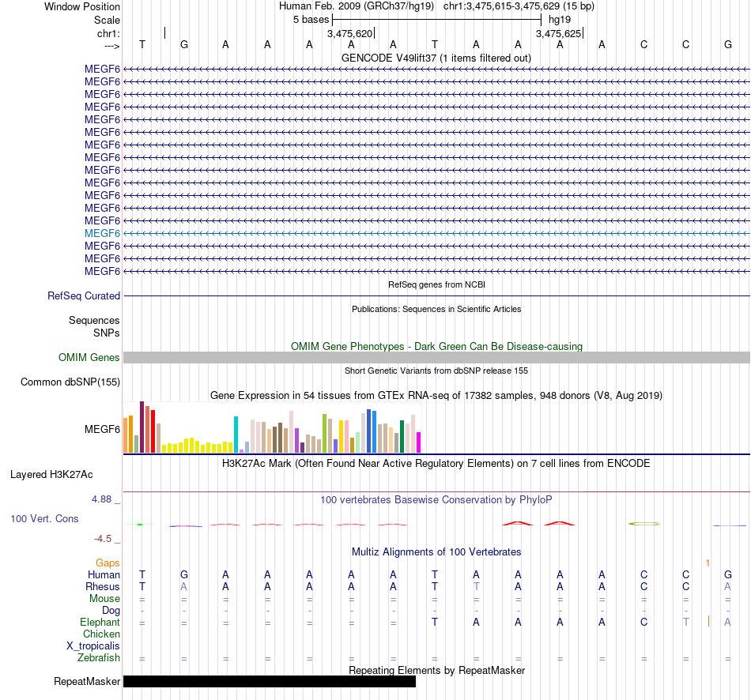The height and width of the screenshot is (700, 751).
Task: Click the olive-colored PhyloP conservation bar
Action: coord(644,524)
